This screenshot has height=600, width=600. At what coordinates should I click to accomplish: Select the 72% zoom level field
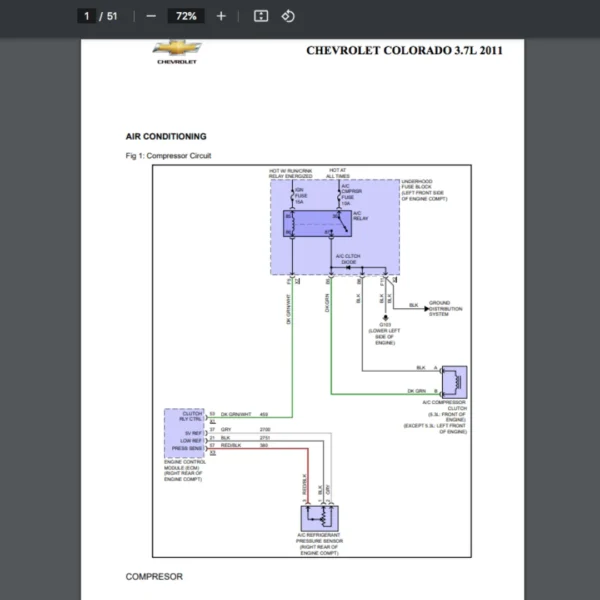(186, 16)
